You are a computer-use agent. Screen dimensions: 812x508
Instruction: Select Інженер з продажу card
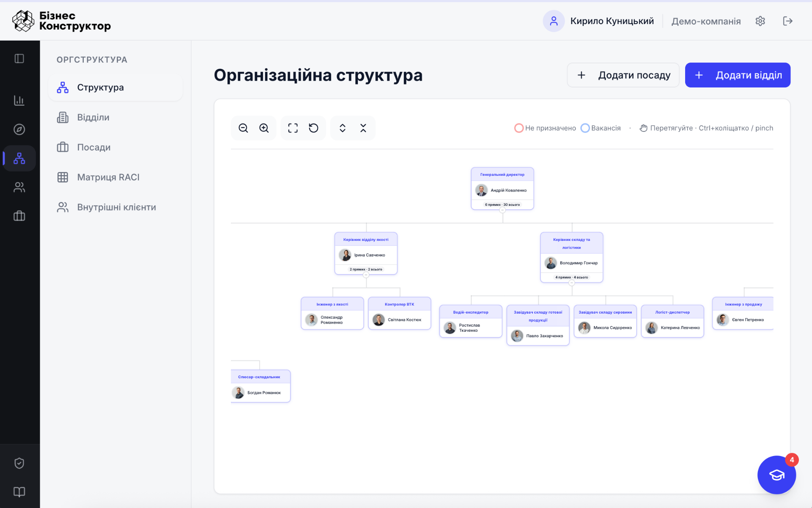coord(743,313)
